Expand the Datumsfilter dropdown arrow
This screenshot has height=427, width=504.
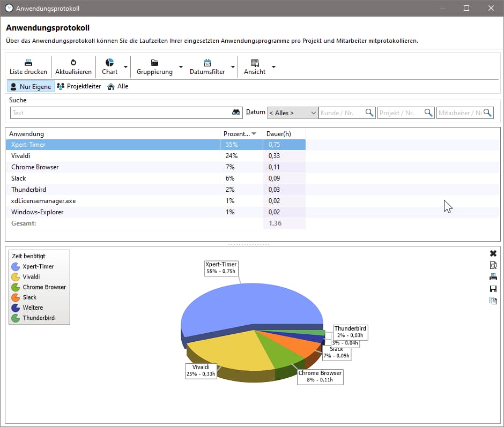pos(233,67)
